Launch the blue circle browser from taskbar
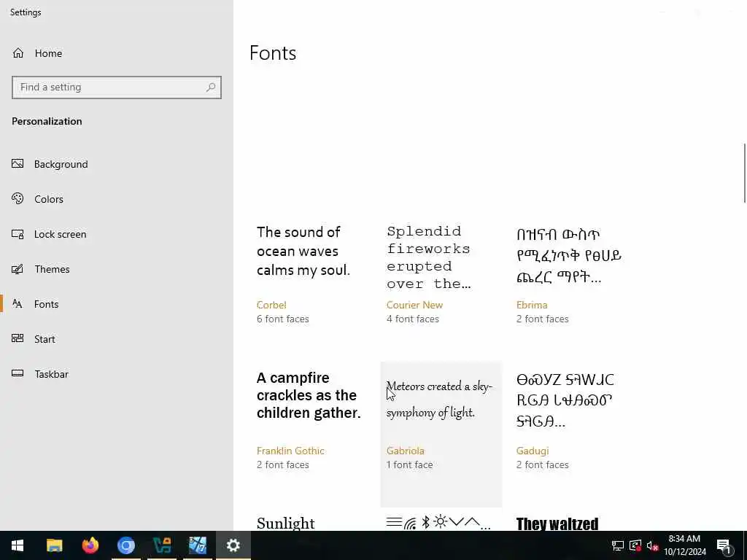 pos(126,545)
